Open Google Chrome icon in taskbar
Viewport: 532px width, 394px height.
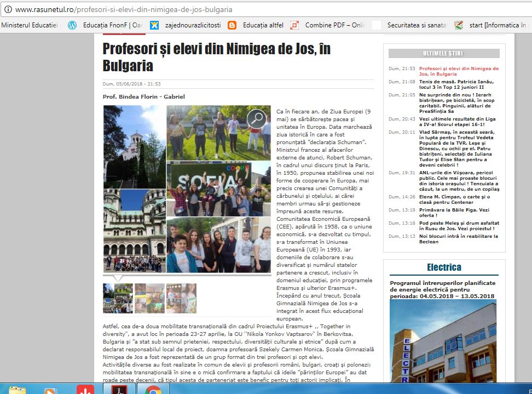pyautogui.click(x=153, y=390)
